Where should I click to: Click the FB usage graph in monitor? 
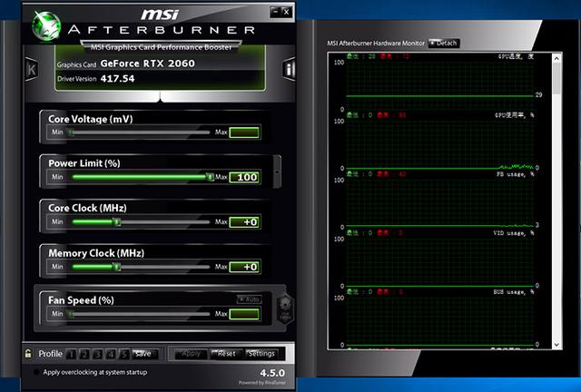click(439, 202)
